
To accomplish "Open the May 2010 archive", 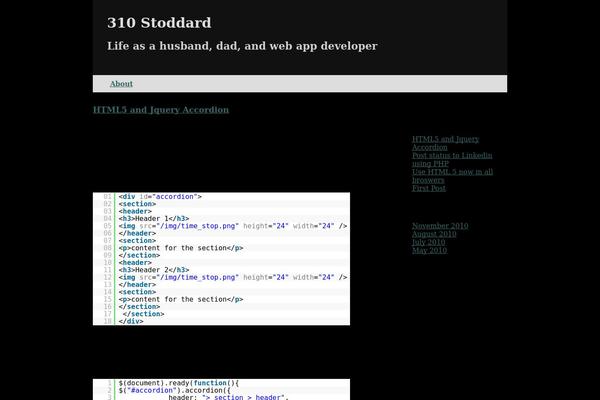I will pyautogui.click(x=429, y=250).
